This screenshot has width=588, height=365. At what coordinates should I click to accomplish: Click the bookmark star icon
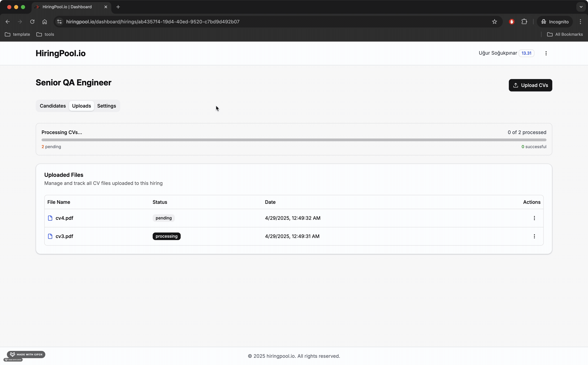[494, 22]
